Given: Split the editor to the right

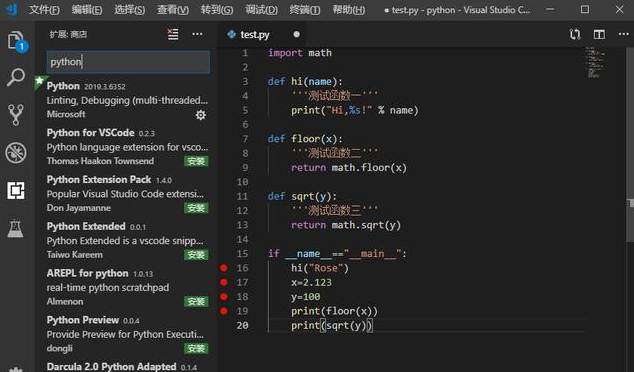Looking at the screenshot, I should 599,34.
